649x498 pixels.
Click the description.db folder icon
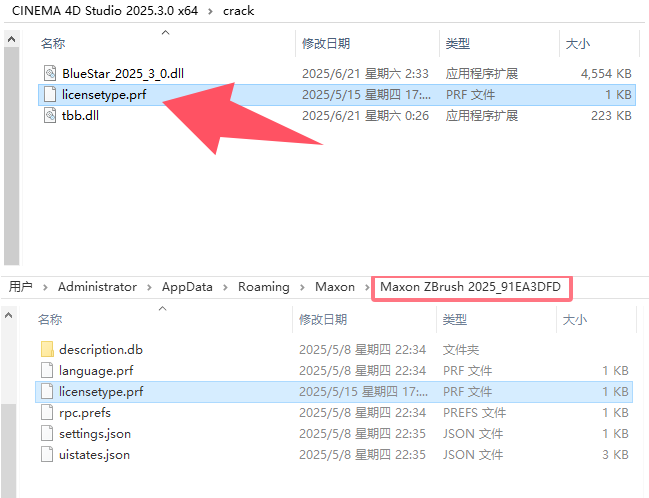(46, 350)
